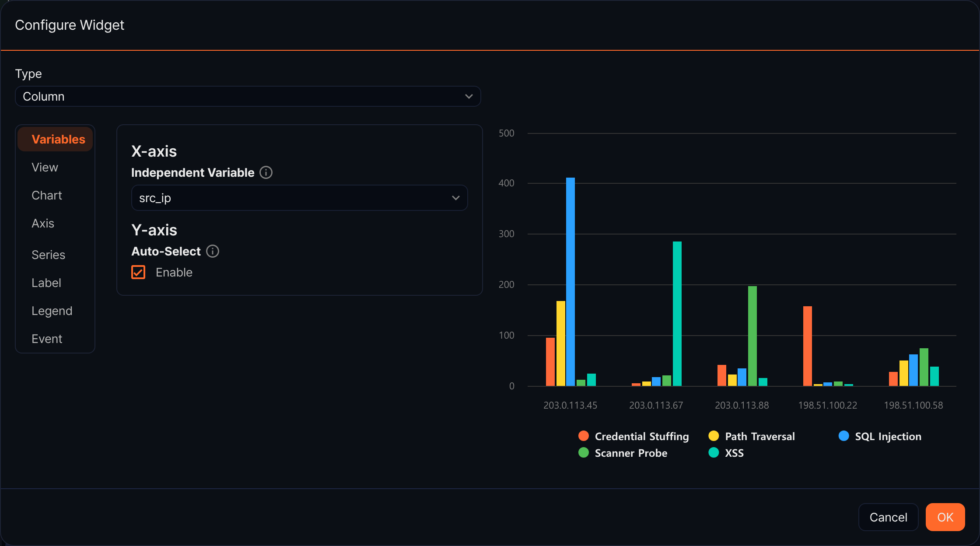Click the 198.51.100.22 axis label
Image resolution: width=980 pixels, height=546 pixels.
click(x=828, y=405)
